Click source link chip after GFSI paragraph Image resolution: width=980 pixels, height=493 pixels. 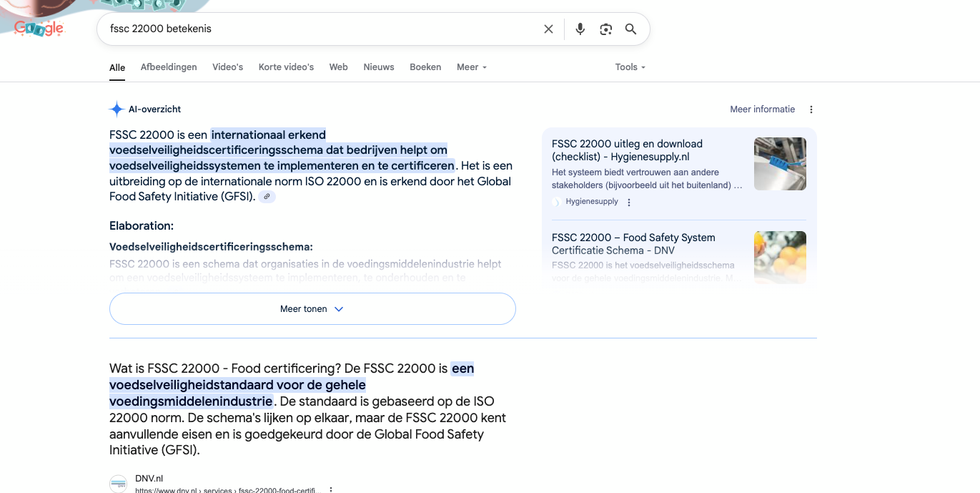[267, 197]
